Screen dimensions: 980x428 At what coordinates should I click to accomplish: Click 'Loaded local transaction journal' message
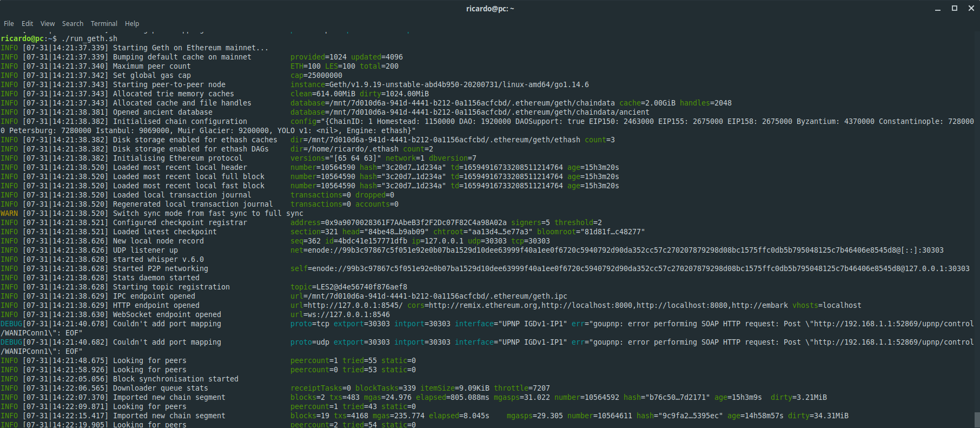click(182, 195)
